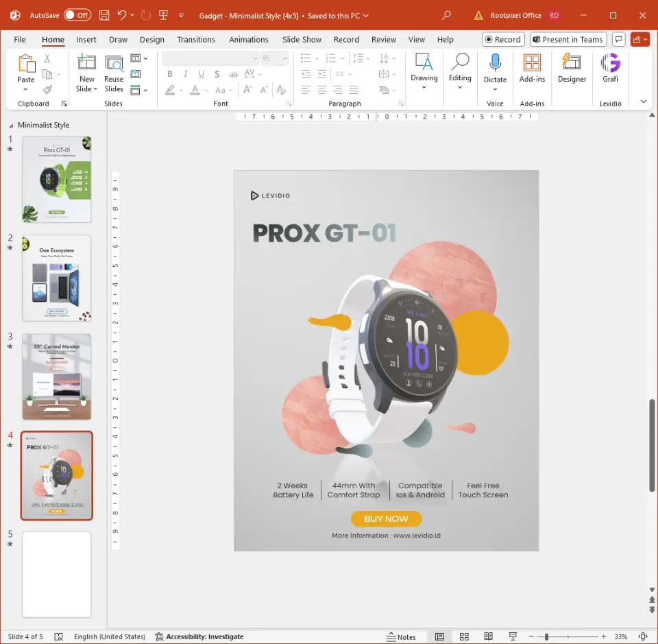The image size is (658, 644).
Task: Switch to the Animations tab
Action: pyautogui.click(x=248, y=40)
